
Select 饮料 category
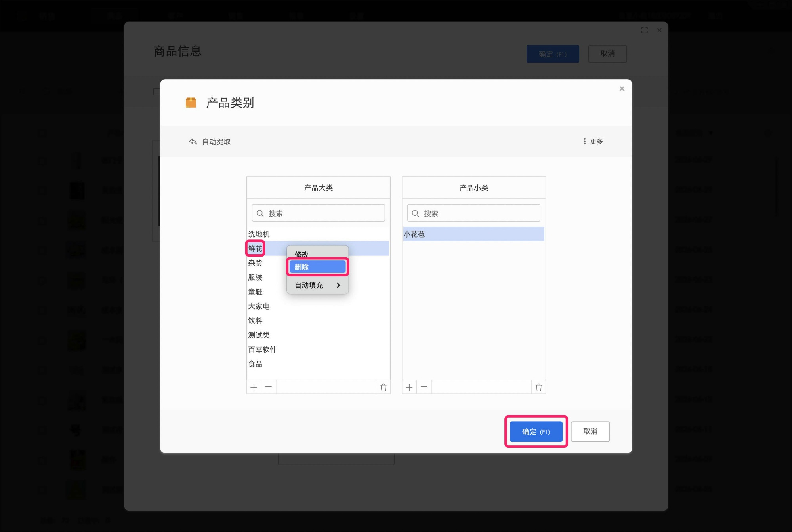[318, 321]
